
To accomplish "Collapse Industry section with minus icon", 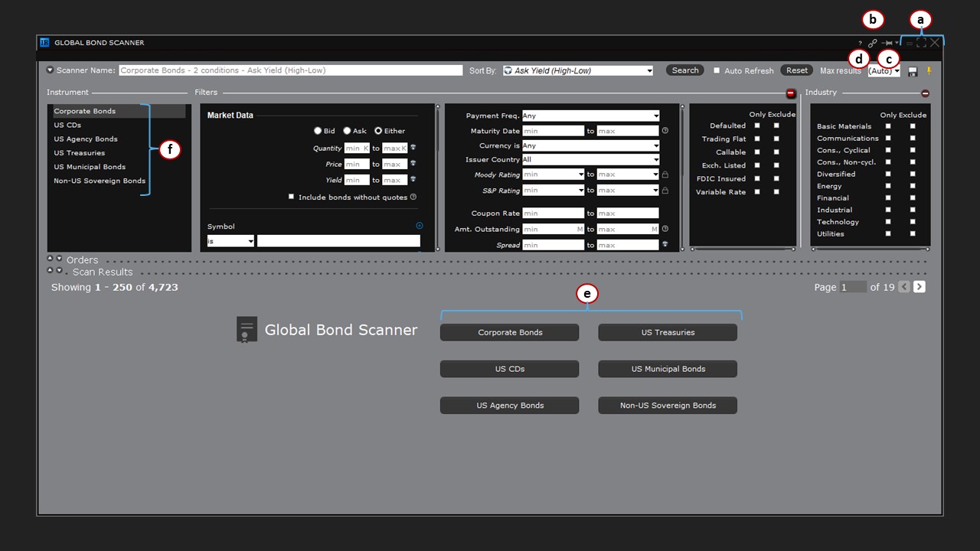I will (925, 93).
